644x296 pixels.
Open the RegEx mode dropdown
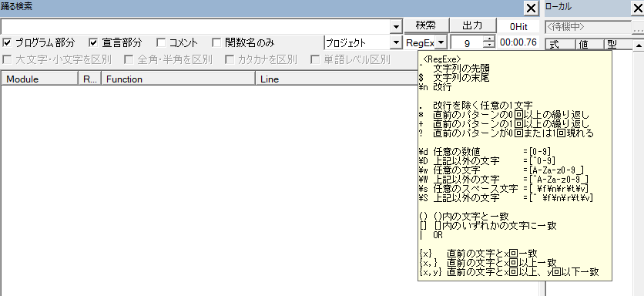[441, 42]
